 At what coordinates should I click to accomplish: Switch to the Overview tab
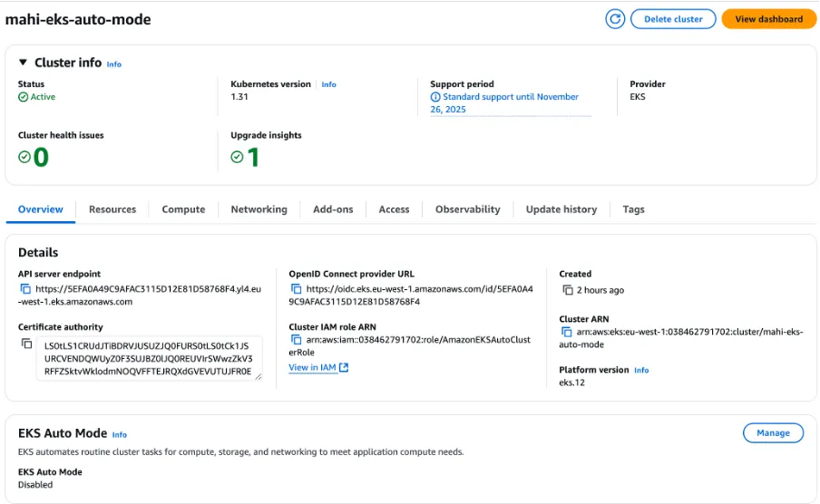40,209
